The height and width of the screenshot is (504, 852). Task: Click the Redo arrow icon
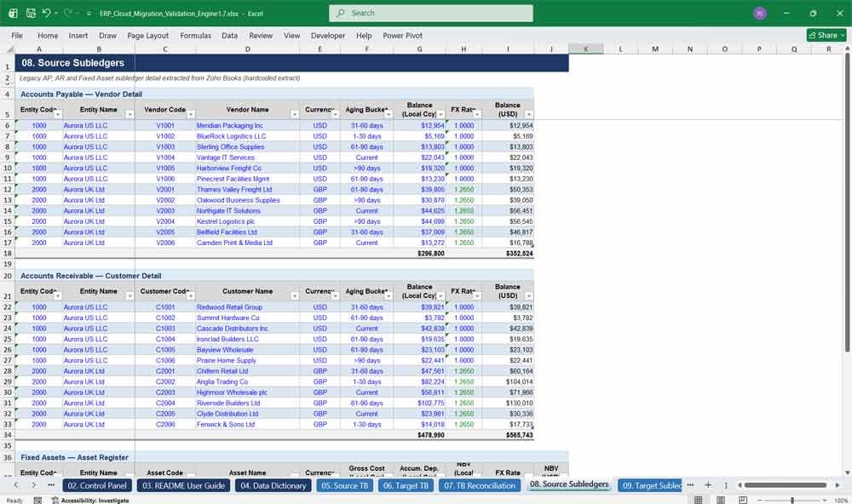(68, 13)
